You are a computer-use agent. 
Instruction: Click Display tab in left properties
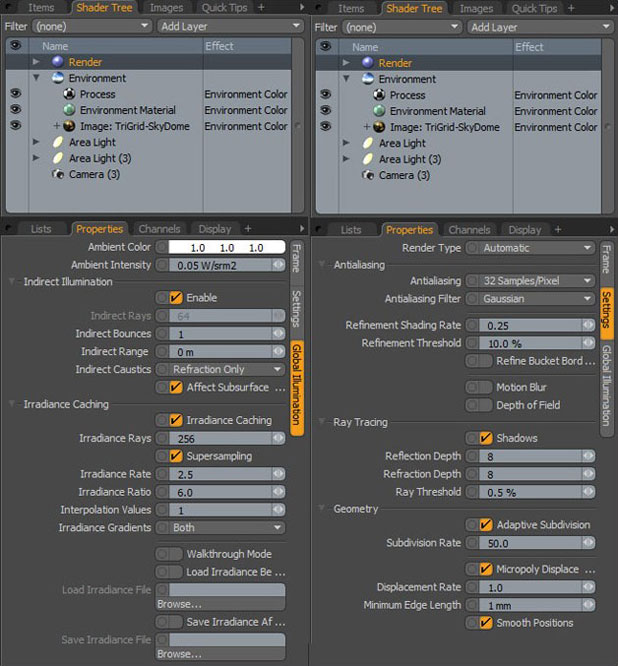pos(215,229)
